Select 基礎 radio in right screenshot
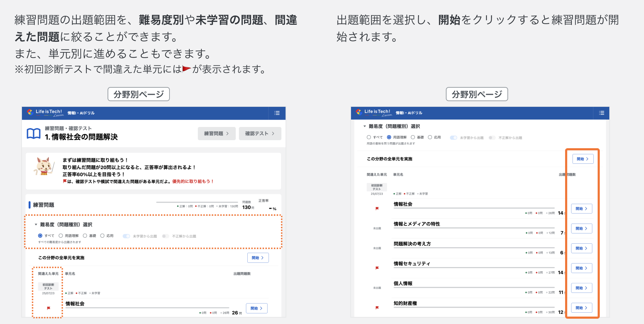This screenshot has width=644, height=324. pos(413,137)
